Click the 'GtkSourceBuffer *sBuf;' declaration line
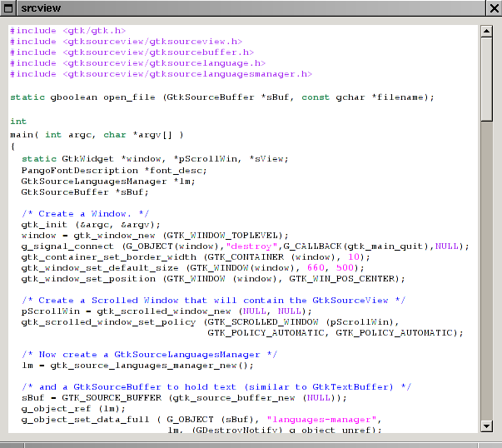The image size is (502, 448). (85, 192)
